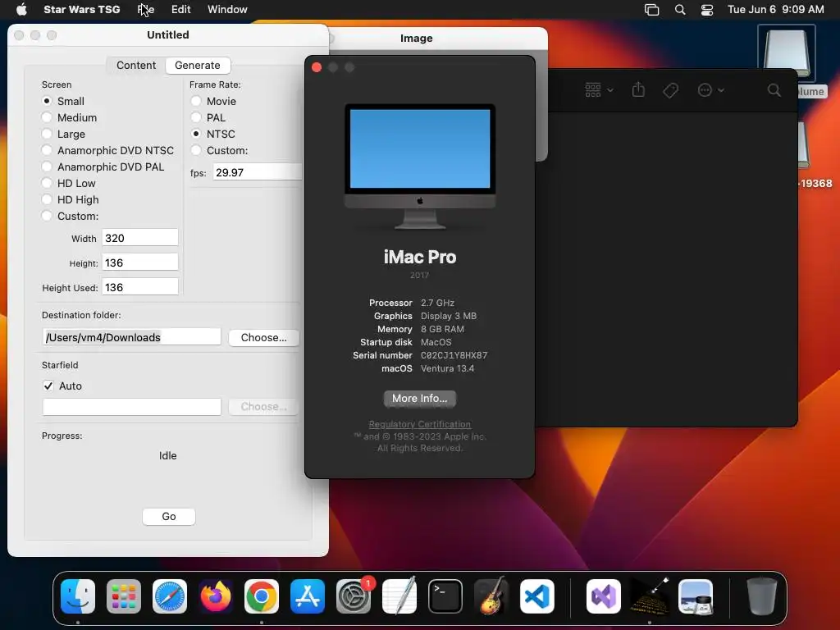
Task: Select the Medium screen size
Action: [x=47, y=117]
